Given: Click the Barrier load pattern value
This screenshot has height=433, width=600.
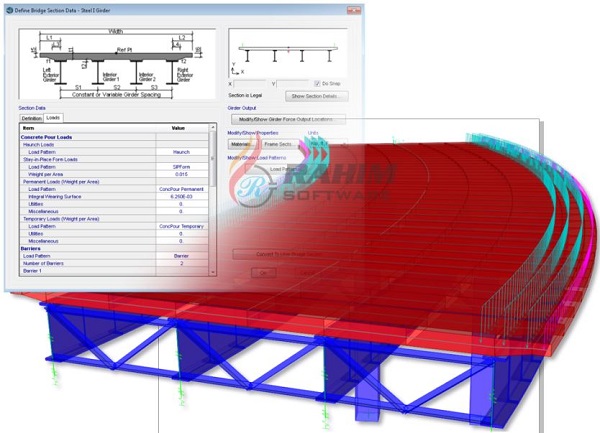Looking at the screenshot, I should tap(181, 256).
